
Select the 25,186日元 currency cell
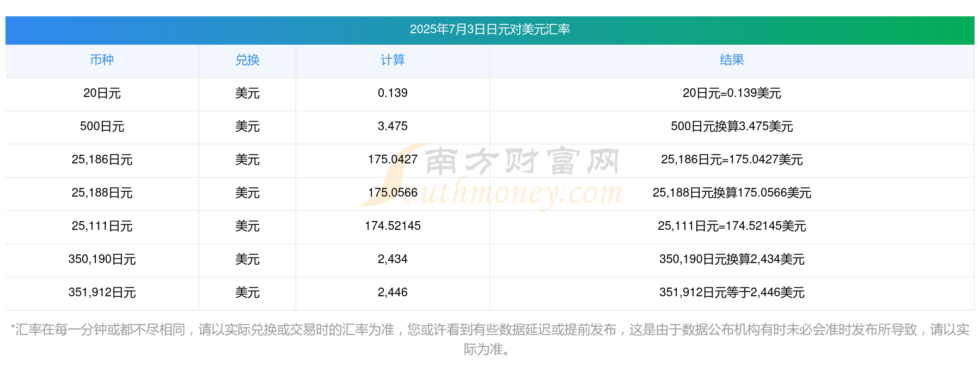coord(102,160)
